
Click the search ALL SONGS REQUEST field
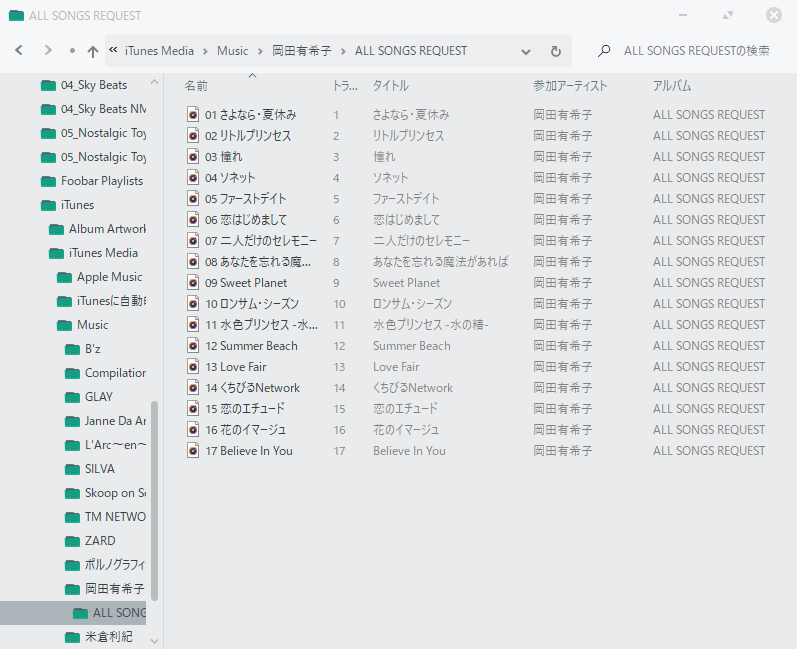696,51
